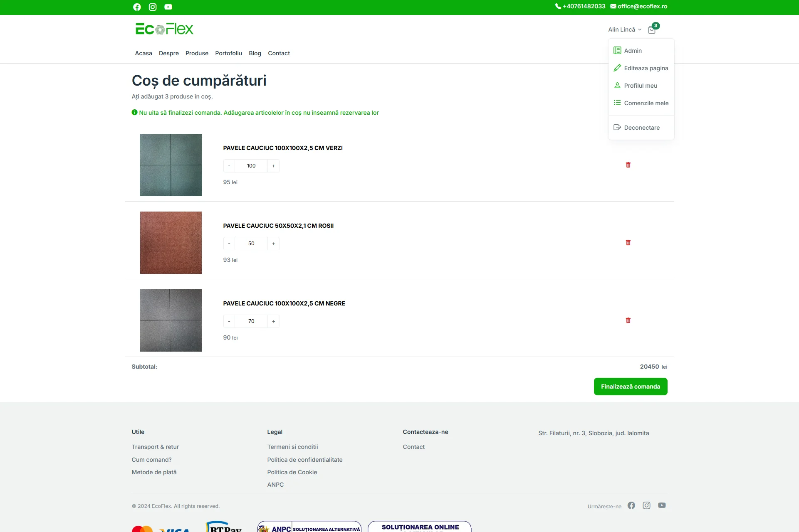Delete Pavele Cauciuc Verzi with trash icon
The width and height of the screenshot is (799, 532).
628,165
